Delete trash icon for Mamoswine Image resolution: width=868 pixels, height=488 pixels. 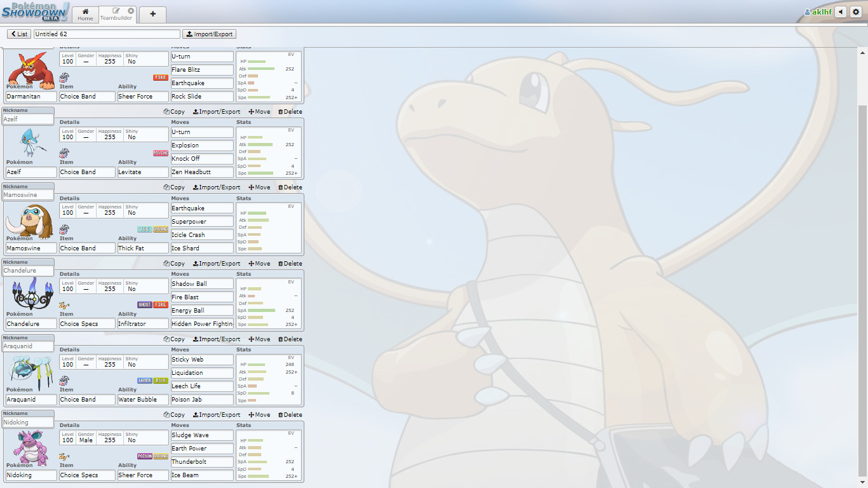[280, 187]
